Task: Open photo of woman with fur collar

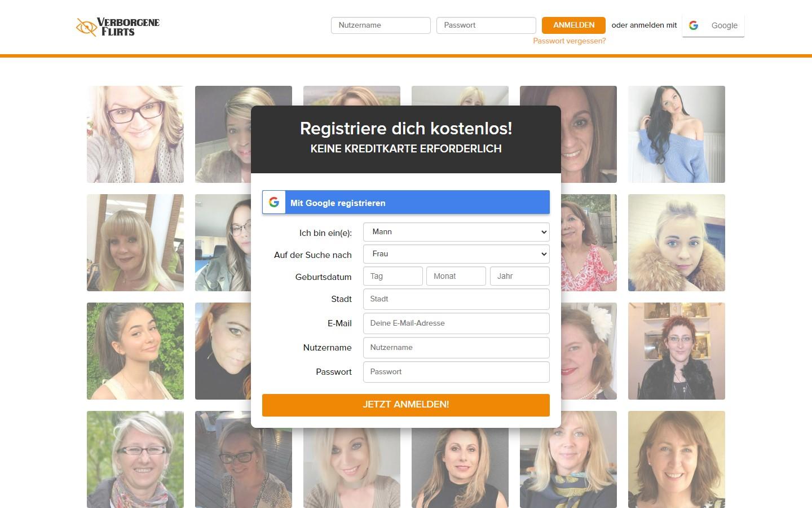Action: [x=677, y=243]
